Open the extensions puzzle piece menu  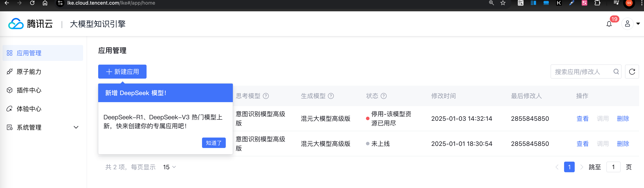pos(597,3)
